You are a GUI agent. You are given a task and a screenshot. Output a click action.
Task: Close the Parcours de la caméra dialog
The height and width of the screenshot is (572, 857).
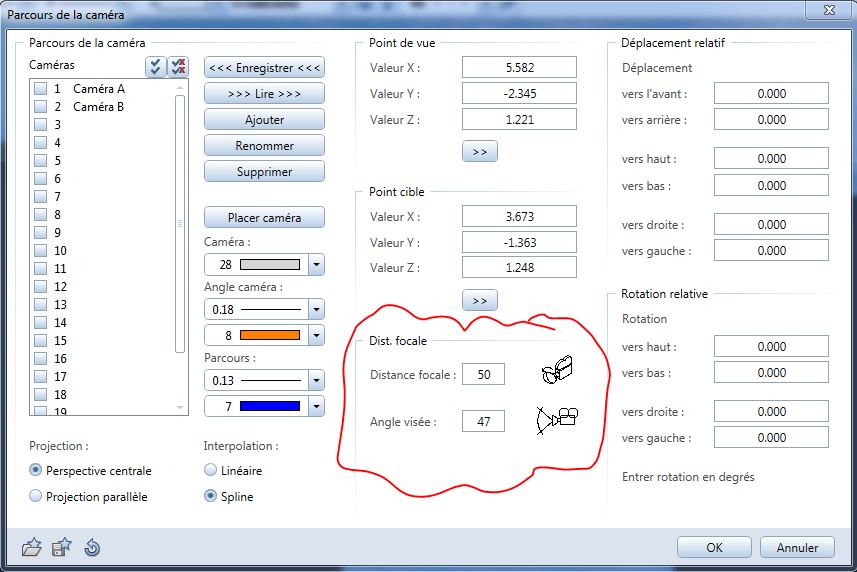pyautogui.click(x=829, y=10)
